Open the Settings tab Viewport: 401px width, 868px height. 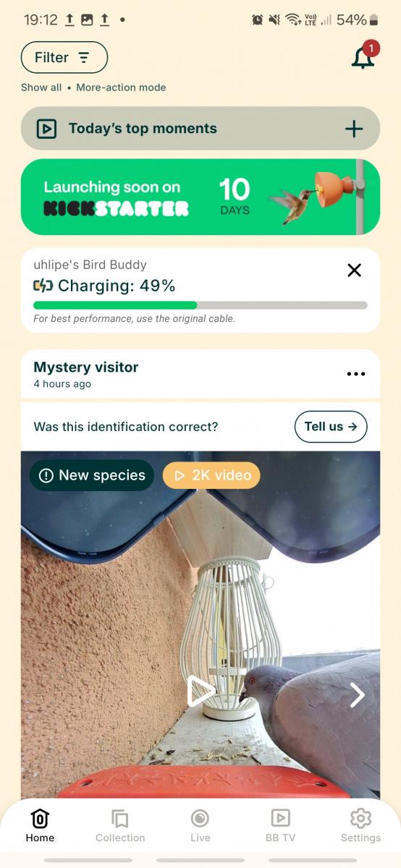click(360, 826)
